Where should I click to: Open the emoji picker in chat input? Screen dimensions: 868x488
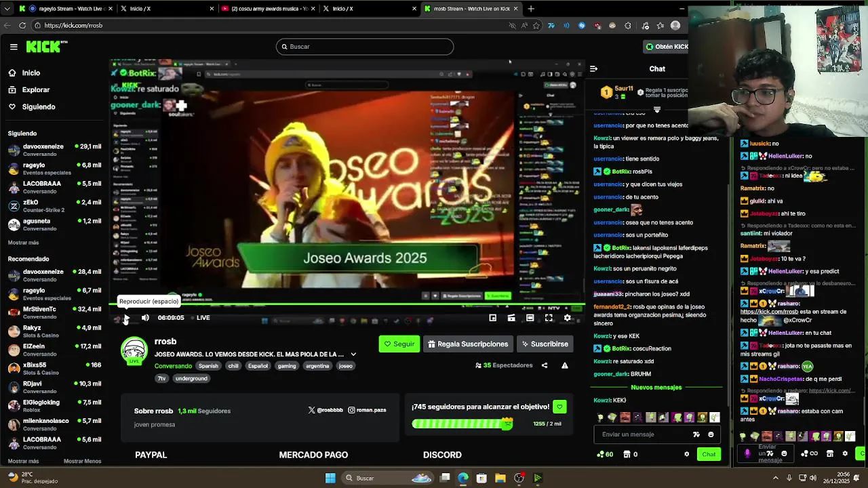pyautogui.click(x=711, y=434)
